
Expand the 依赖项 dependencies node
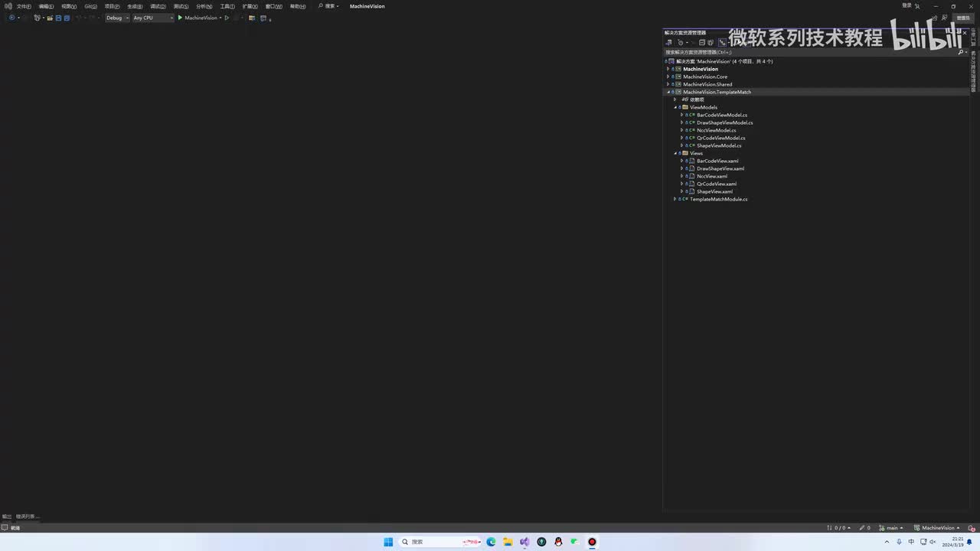pyautogui.click(x=675, y=99)
